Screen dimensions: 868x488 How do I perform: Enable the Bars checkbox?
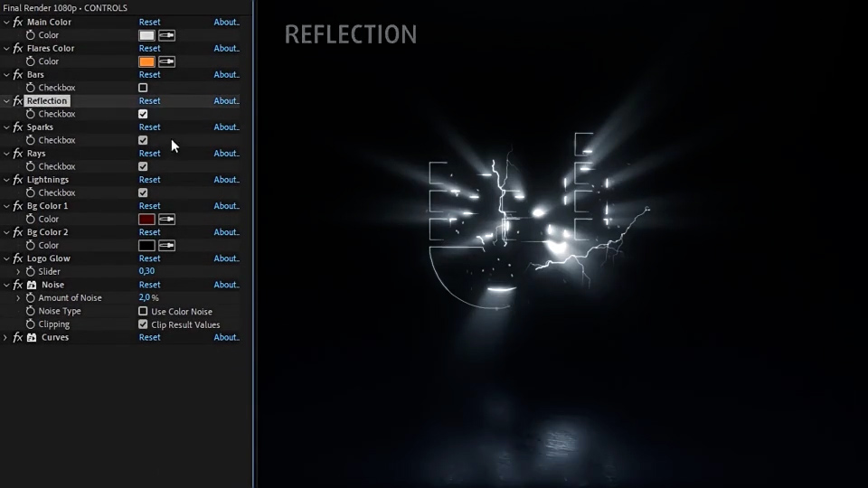[x=143, y=88]
